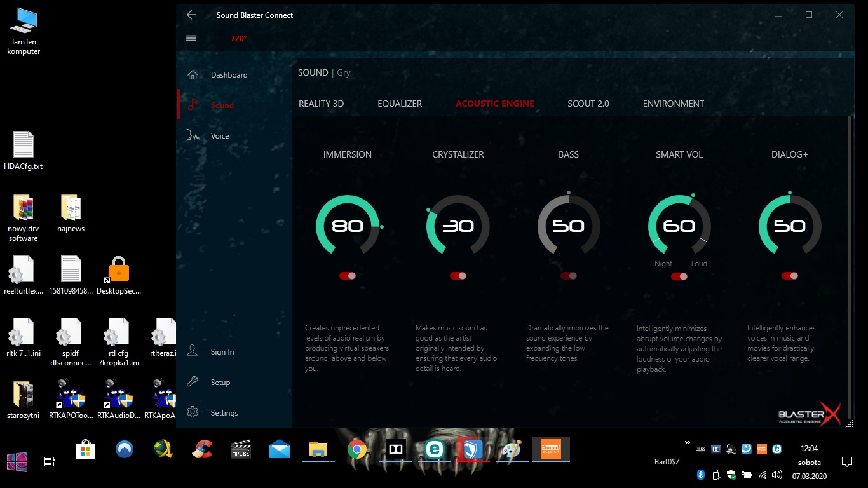The width and height of the screenshot is (868, 488).
Task: Open ESET security taskbar icon
Action: coord(435,449)
